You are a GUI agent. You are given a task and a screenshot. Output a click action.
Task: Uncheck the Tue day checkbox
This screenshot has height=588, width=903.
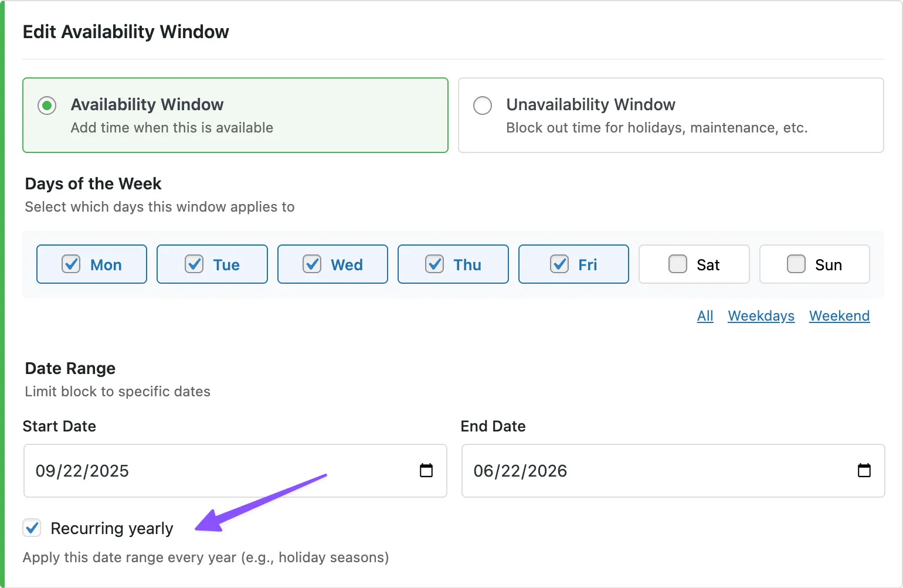194,264
